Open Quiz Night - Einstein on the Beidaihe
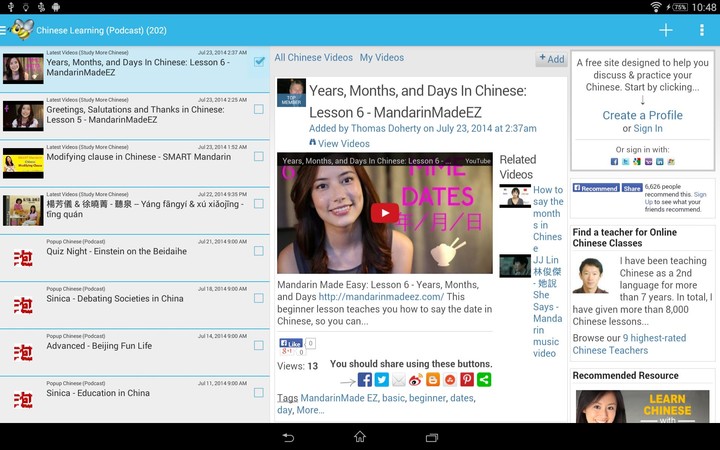 (135, 258)
